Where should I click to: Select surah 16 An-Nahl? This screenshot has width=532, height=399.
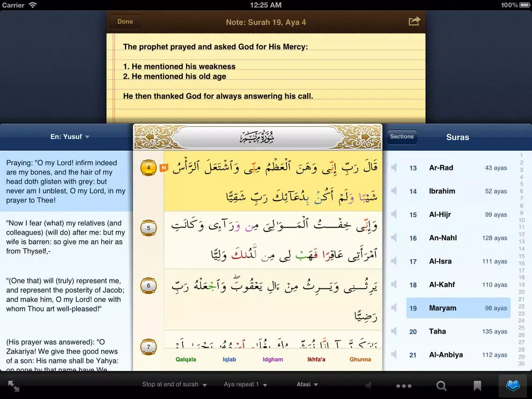click(458, 238)
